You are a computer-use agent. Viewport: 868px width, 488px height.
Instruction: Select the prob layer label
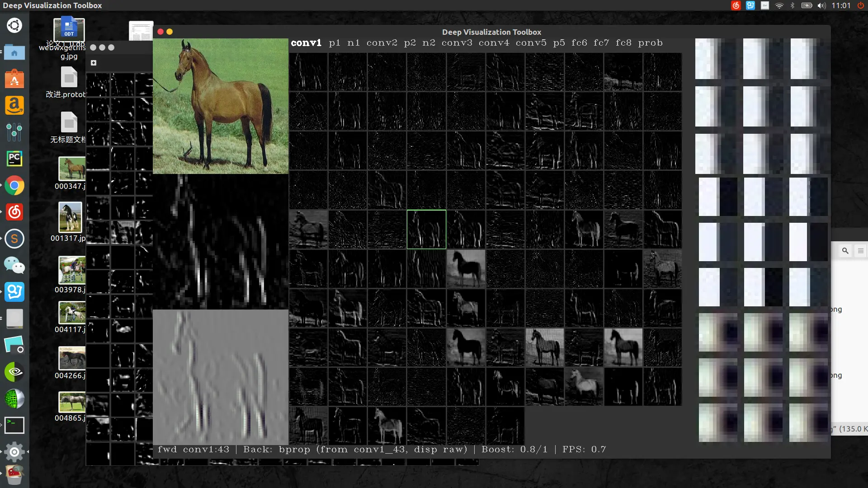pyautogui.click(x=650, y=43)
